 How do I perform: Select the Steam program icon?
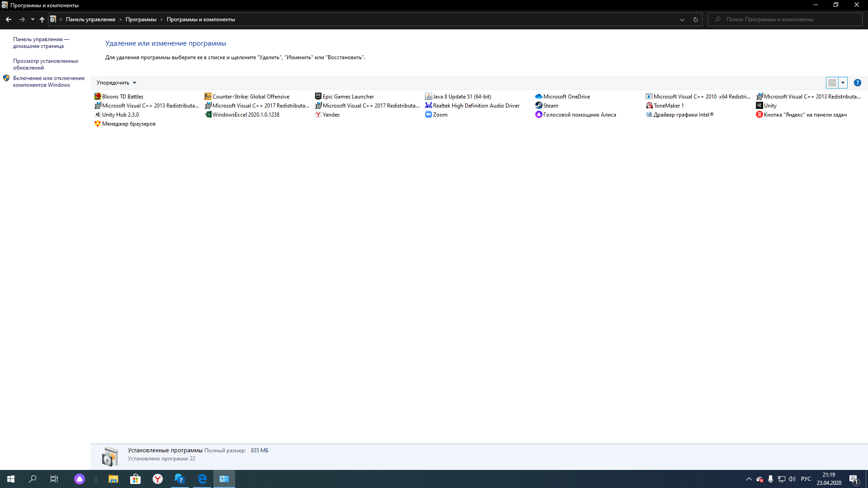[x=538, y=105]
